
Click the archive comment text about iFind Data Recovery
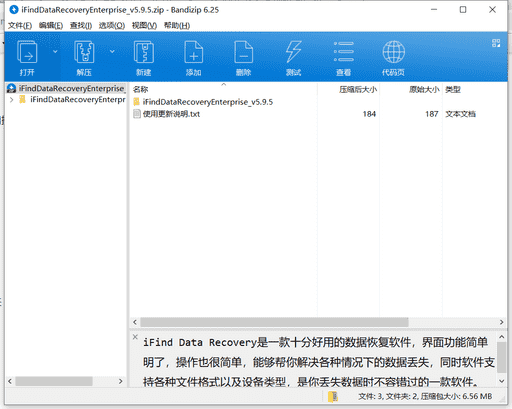(319, 362)
